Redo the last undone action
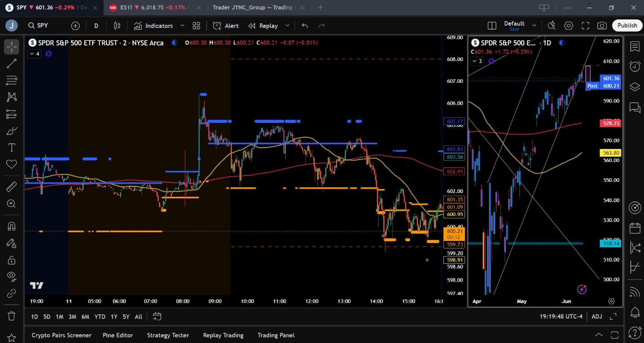Screen dimensions: 644x343 [x=322, y=26]
